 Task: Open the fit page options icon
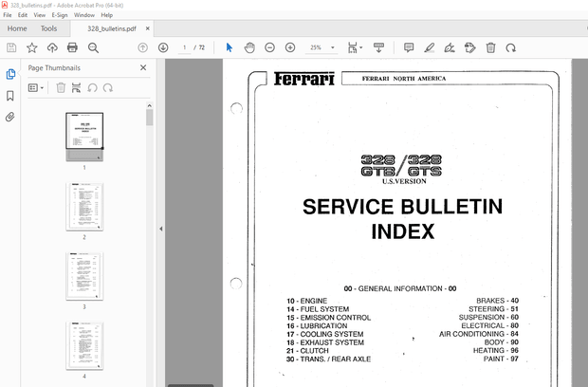355,47
